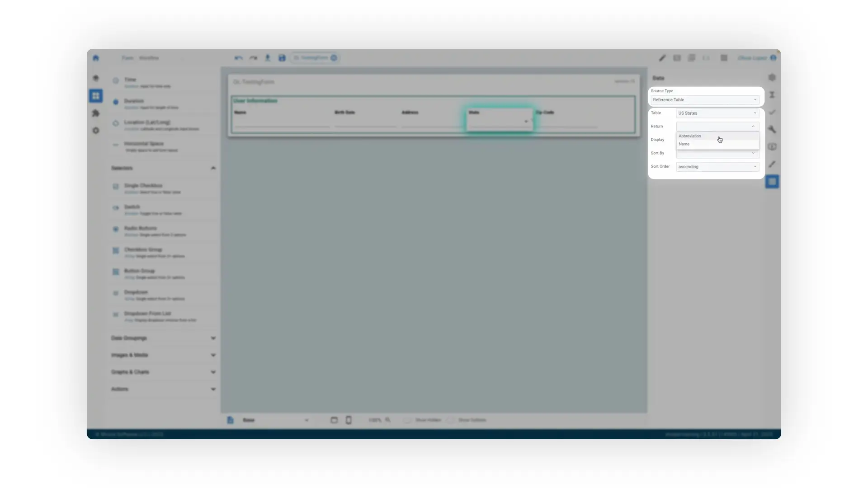Click the zoom level control in the bottom bar
Viewport: 868px width, 488px height.
(379, 420)
